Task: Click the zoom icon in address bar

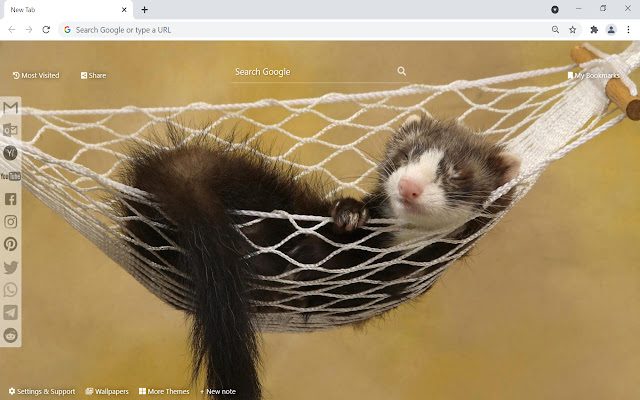Action: [x=555, y=29]
